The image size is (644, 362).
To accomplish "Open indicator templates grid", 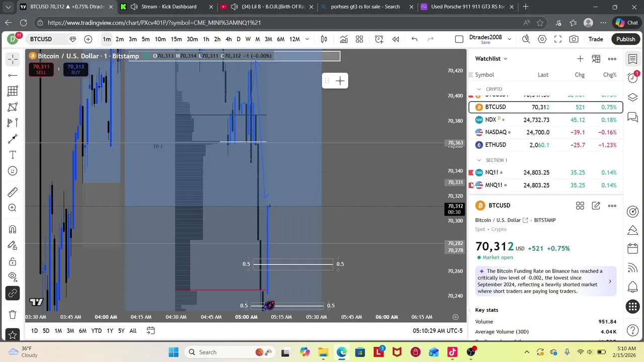I will [359, 39].
